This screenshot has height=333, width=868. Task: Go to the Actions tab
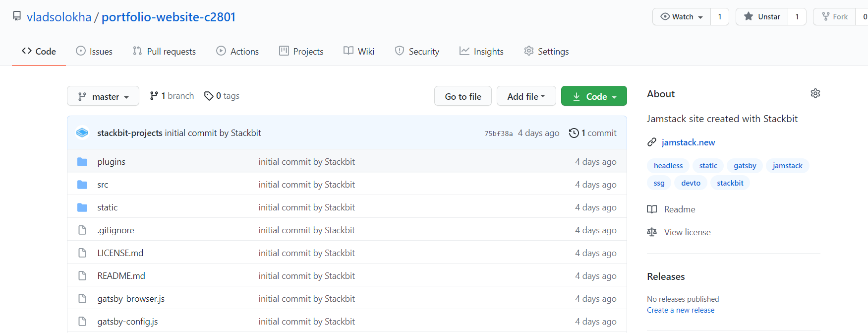pyautogui.click(x=237, y=51)
